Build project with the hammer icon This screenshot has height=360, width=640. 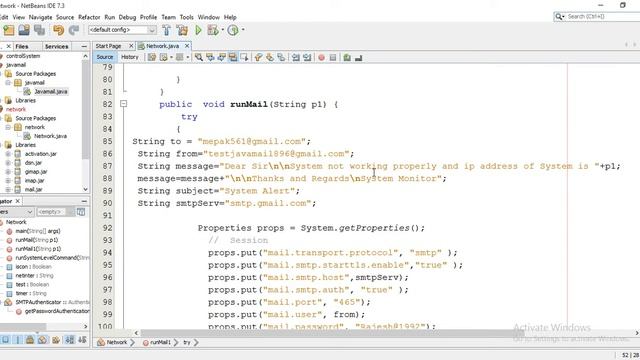[167, 30]
